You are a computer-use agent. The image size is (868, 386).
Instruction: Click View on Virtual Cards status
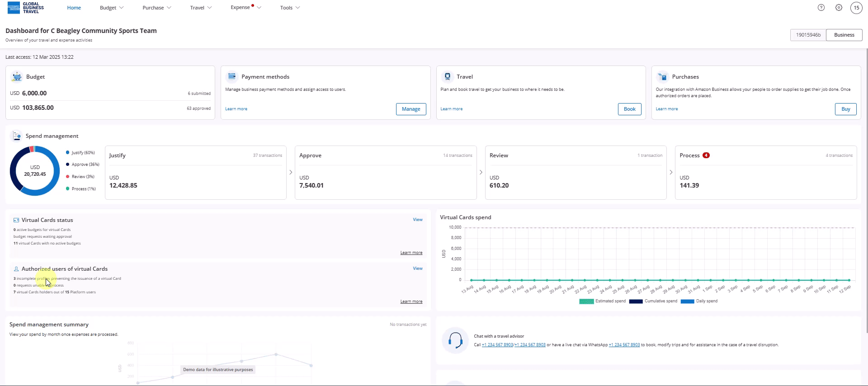(418, 220)
